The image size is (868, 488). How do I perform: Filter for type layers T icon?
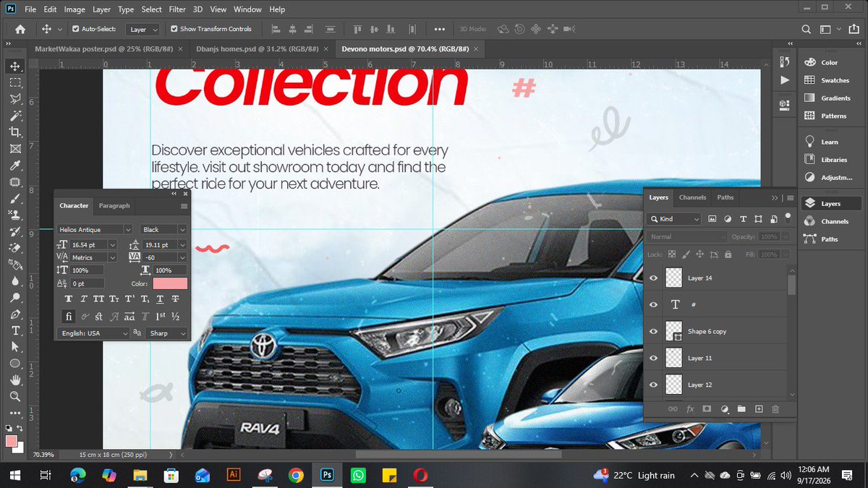tap(743, 218)
